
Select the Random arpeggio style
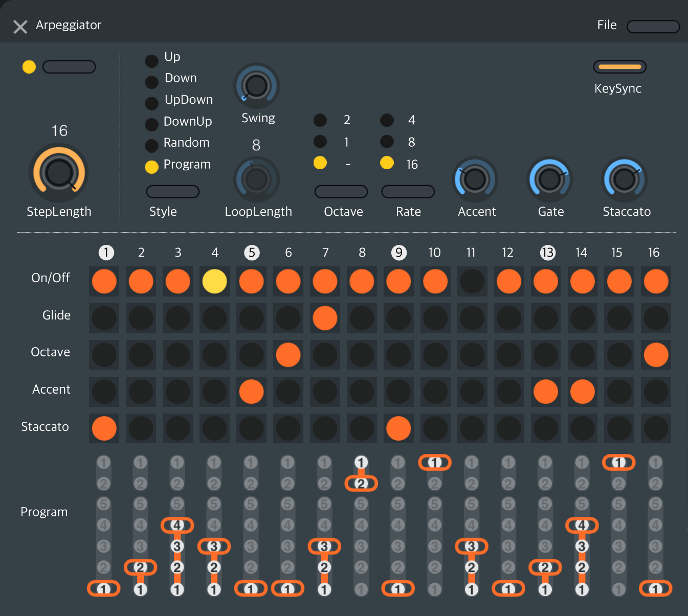click(151, 146)
